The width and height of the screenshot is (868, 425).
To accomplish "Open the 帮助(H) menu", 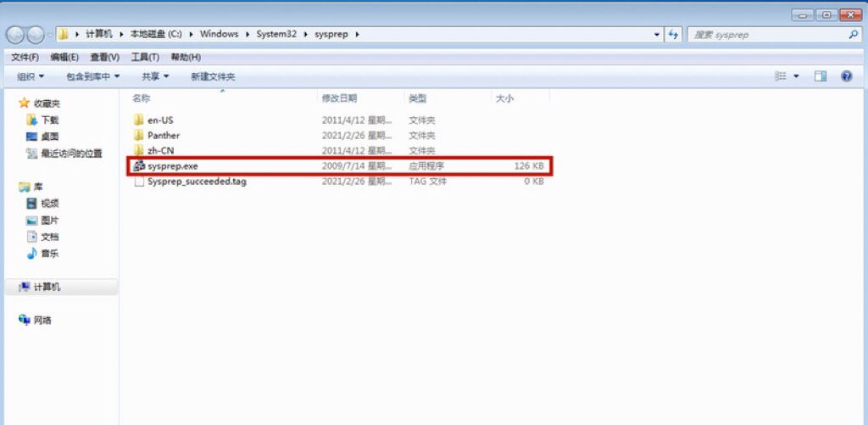I will coord(186,57).
